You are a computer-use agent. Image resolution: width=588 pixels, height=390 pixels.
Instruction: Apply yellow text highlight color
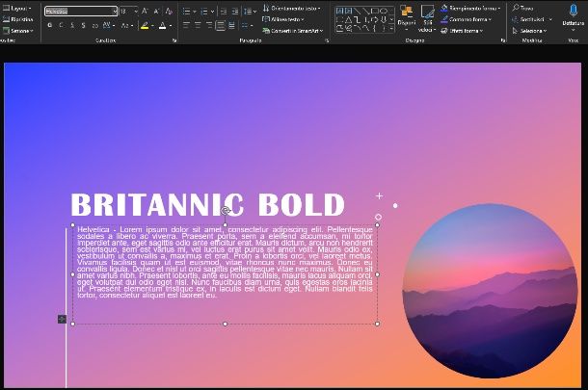click(x=145, y=25)
